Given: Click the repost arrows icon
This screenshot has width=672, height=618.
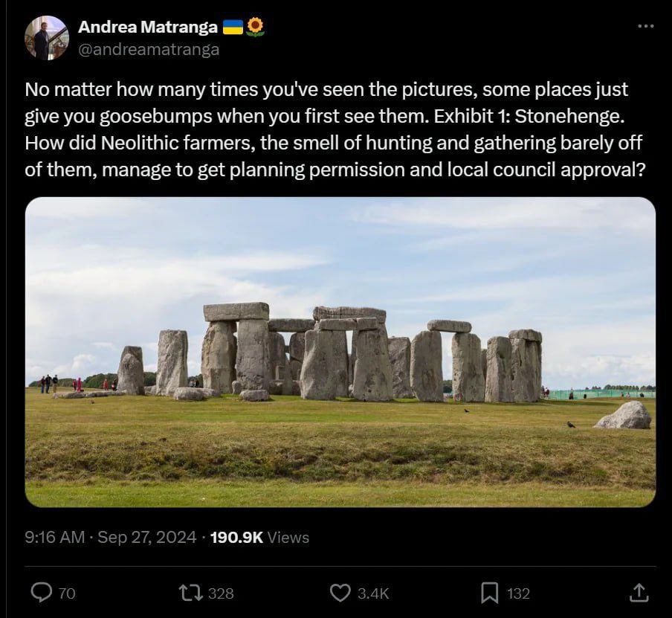Looking at the screenshot, I should click(191, 593).
